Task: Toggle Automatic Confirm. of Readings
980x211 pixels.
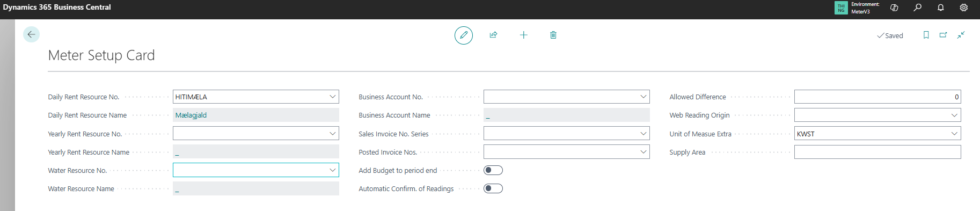Action: pos(493,188)
